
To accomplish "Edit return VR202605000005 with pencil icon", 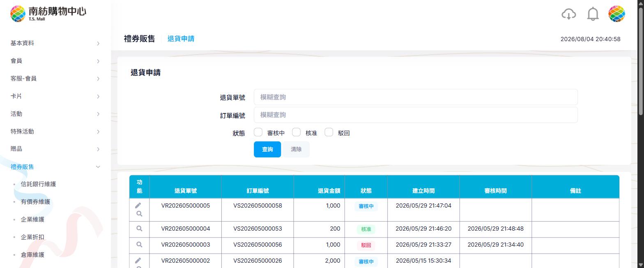I will (138, 206).
